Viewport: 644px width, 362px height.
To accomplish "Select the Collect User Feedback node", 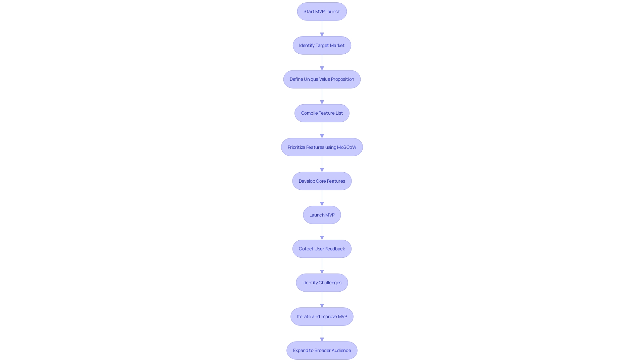I will click(x=322, y=248).
